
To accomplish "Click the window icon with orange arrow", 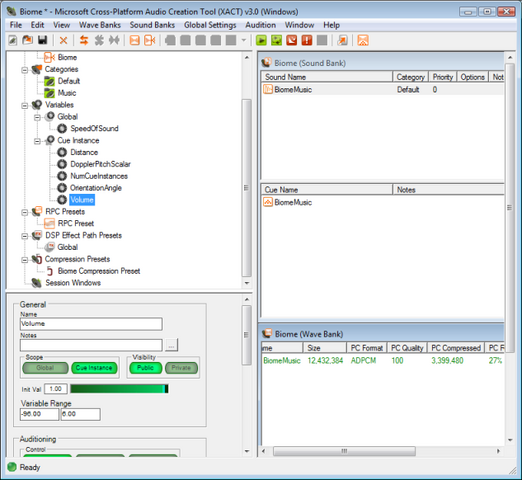I will tap(342, 40).
